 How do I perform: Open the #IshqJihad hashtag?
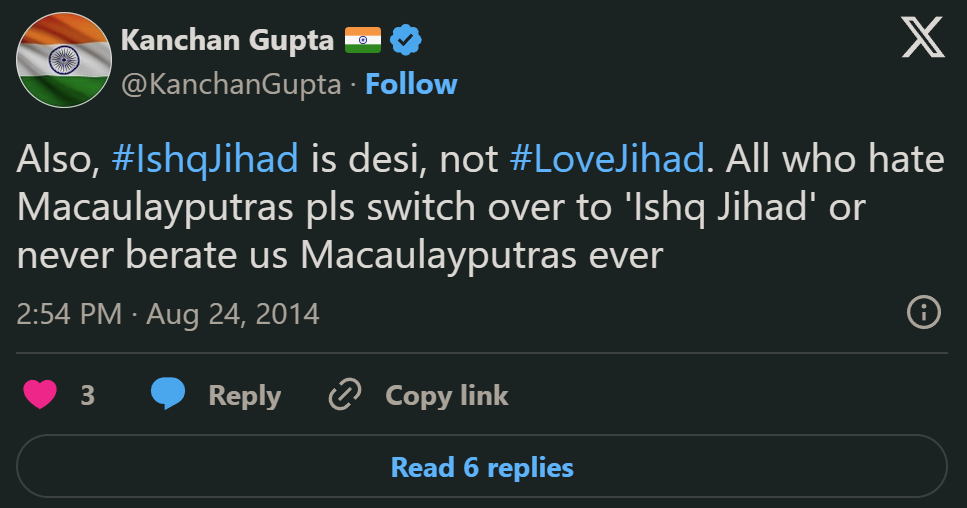tap(205, 159)
